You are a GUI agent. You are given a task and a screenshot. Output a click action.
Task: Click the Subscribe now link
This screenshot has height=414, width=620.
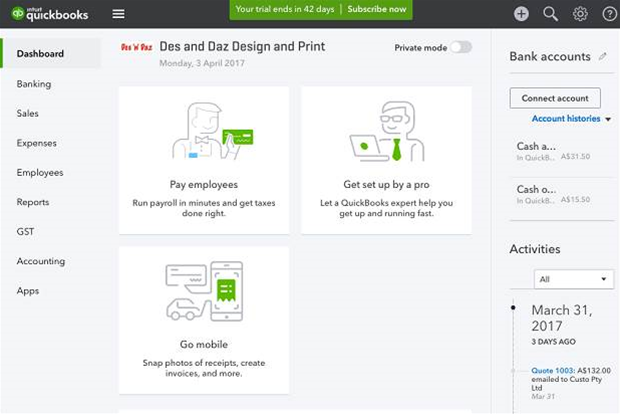tap(376, 9)
